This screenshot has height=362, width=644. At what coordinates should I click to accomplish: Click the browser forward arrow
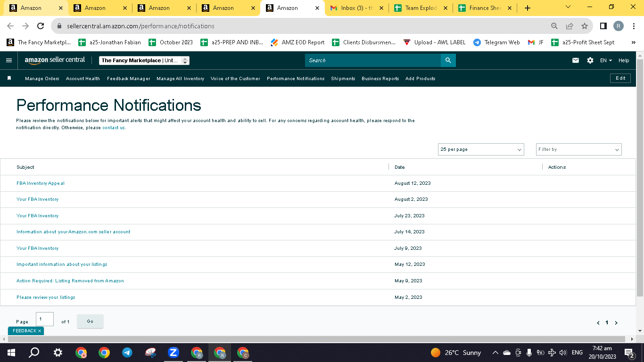click(x=25, y=26)
